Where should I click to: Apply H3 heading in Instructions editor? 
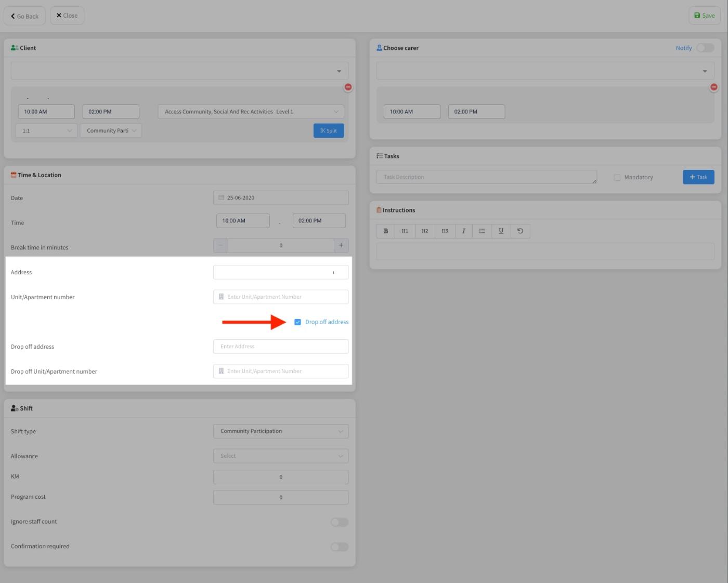pos(445,231)
